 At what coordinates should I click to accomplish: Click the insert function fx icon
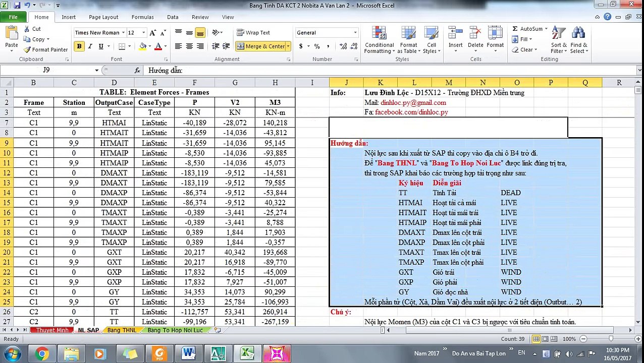[137, 70]
